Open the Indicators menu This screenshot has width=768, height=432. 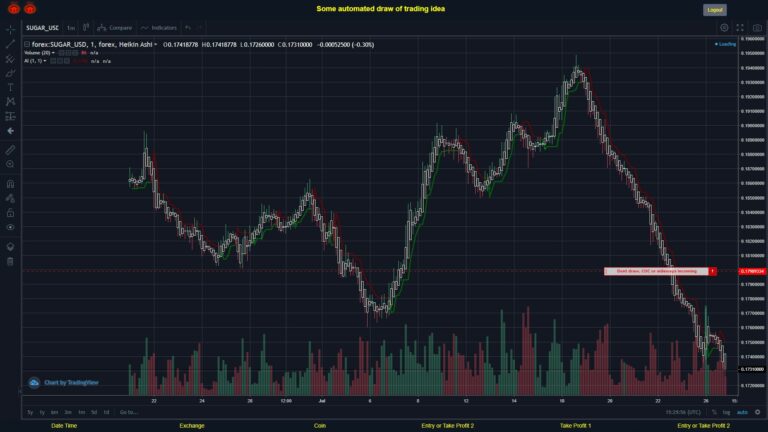pos(159,27)
